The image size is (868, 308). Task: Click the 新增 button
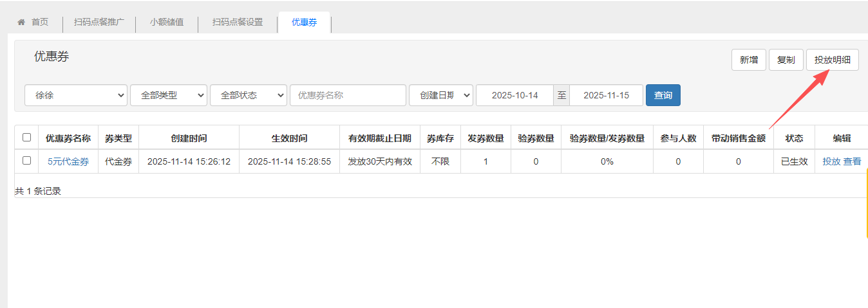748,60
